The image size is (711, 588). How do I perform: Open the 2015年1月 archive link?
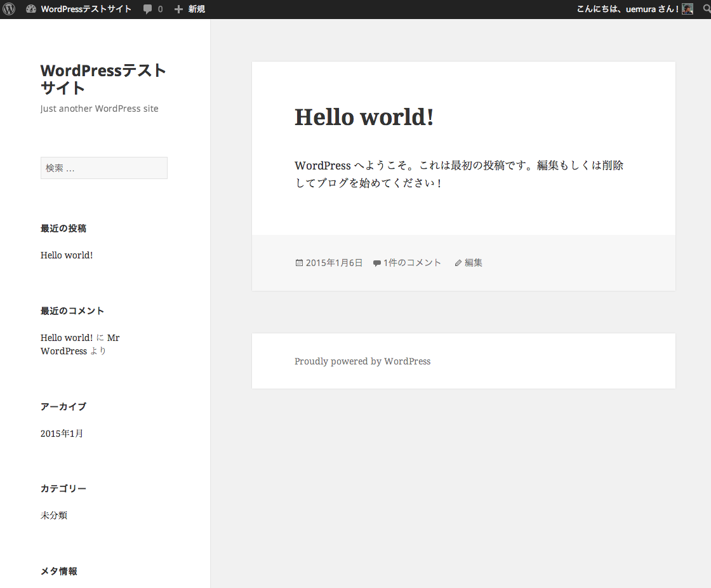(62, 433)
